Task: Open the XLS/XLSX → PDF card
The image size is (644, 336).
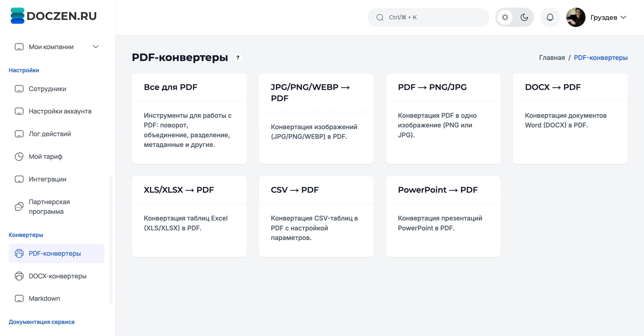Action: click(x=189, y=216)
